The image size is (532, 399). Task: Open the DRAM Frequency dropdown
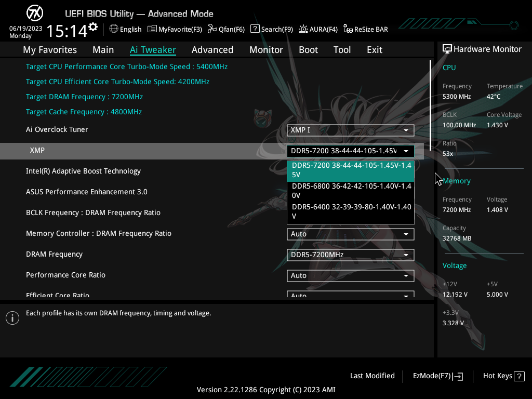351,255
